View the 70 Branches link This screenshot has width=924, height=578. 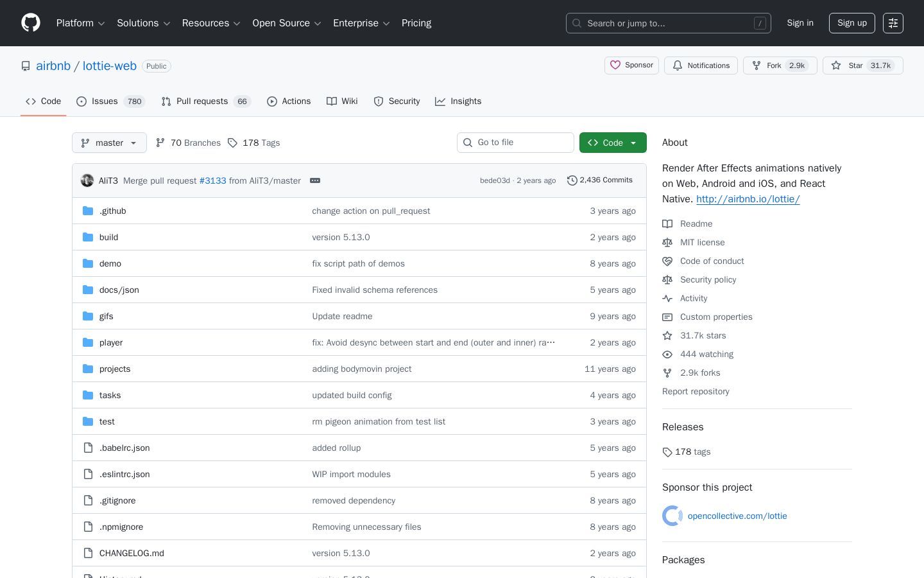(x=188, y=143)
